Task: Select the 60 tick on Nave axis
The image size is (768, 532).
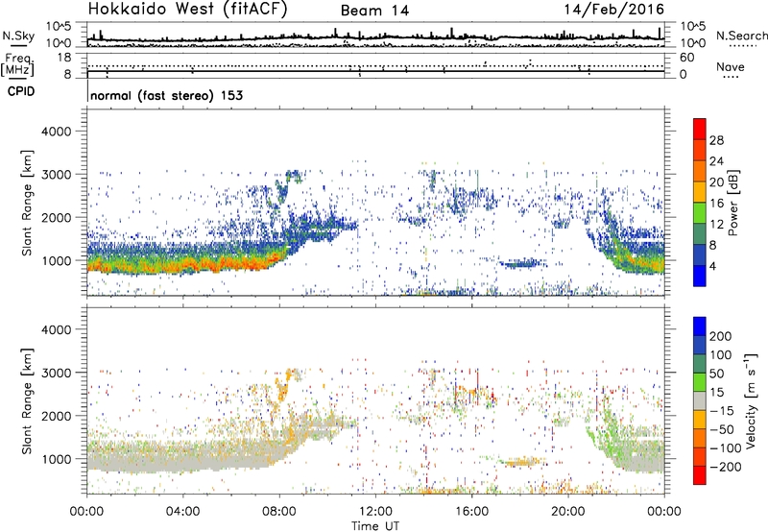Action: 686,58
